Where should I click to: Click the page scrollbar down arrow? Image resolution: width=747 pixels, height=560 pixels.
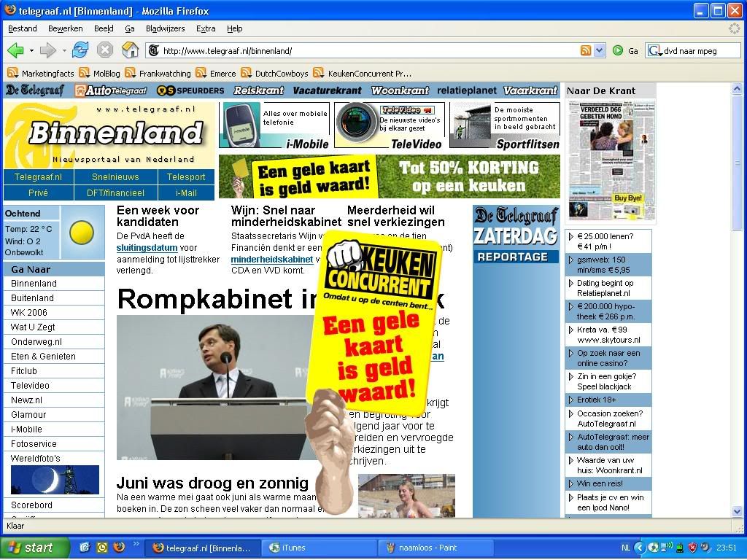(737, 511)
